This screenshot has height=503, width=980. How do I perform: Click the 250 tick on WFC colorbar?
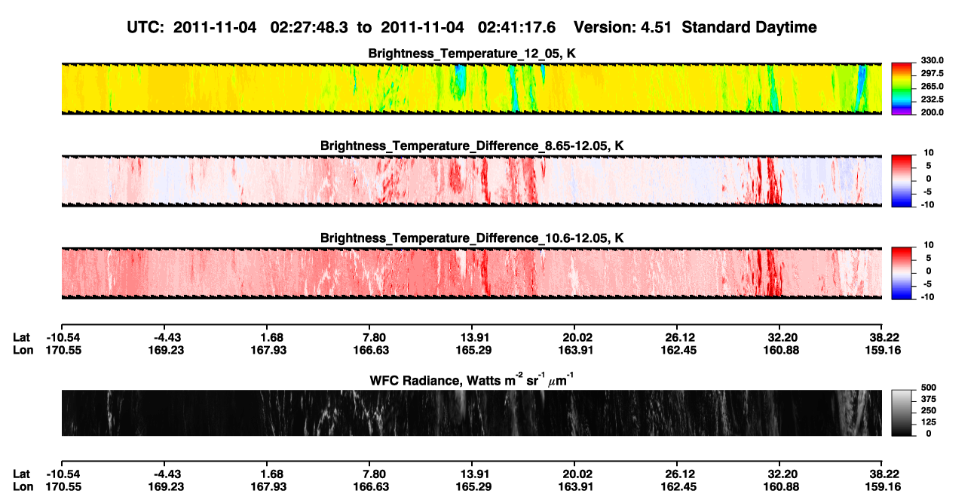(x=929, y=411)
